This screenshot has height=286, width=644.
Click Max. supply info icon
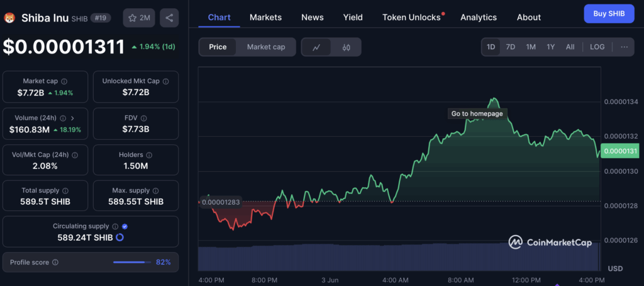156,191
